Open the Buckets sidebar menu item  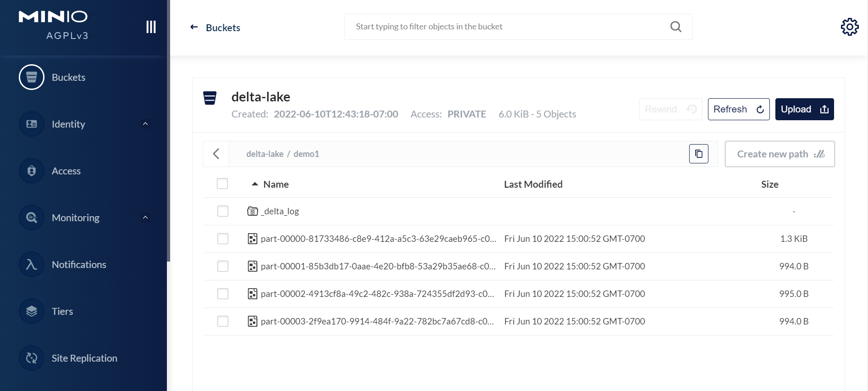(x=68, y=77)
